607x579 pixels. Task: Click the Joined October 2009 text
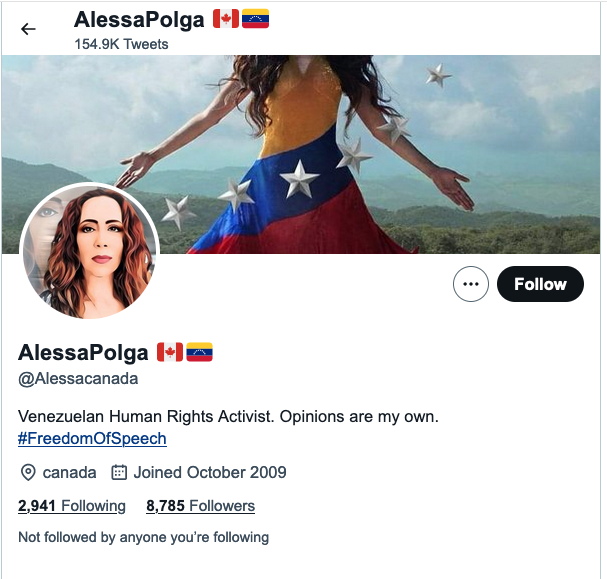(x=210, y=473)
